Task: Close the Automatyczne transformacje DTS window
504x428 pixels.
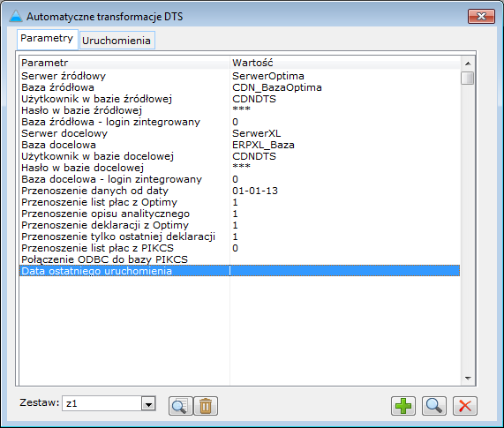Action: [x=481, y=17]
